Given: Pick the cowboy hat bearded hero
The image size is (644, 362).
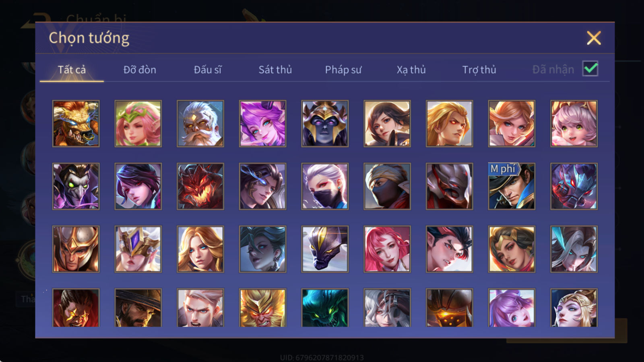Looking at the screenshot, I should (x=138, y=308).
